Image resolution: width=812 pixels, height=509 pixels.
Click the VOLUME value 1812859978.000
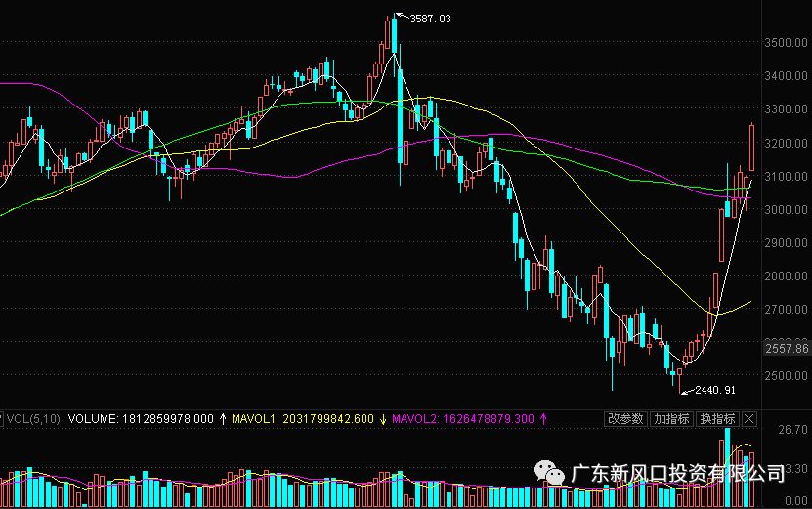coord(167,418)
